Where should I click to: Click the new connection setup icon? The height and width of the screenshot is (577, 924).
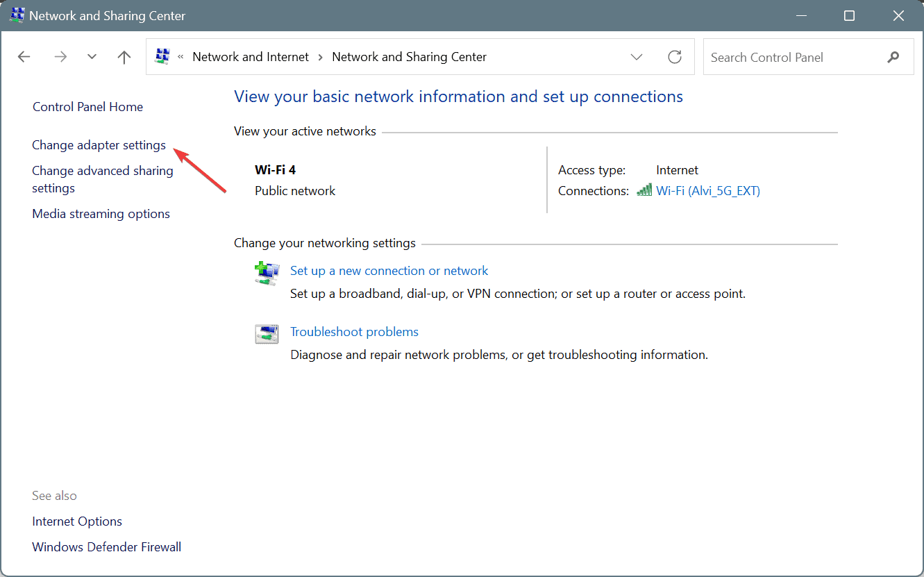tap(267, 273)
